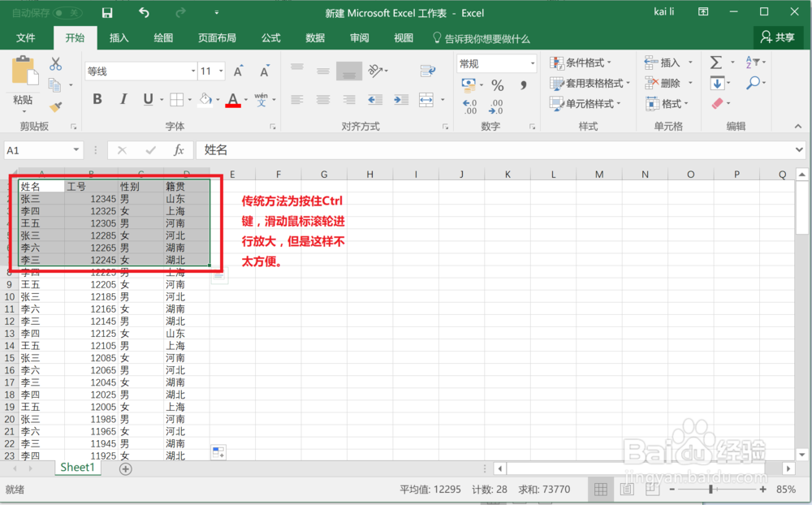Increase font size with larger A
Screen dimensions: 812x505
pos(238,71)
